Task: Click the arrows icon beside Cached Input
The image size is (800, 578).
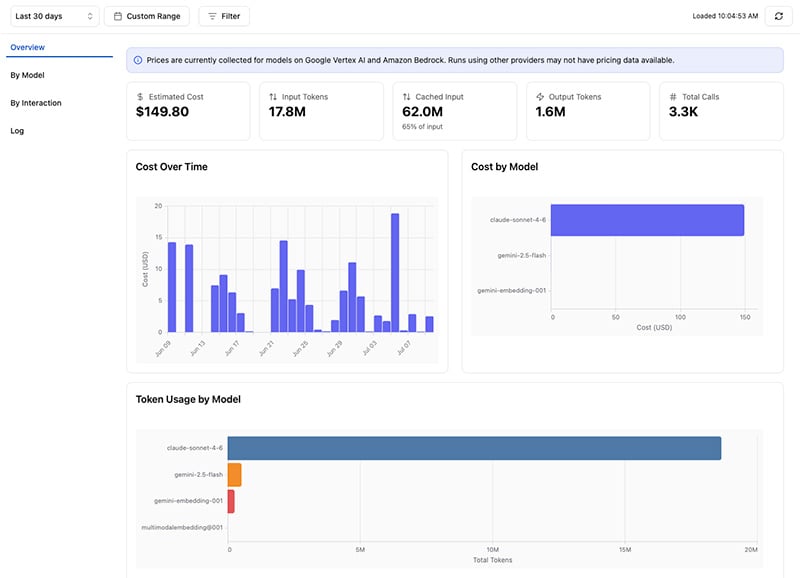Action: (407, 96)
